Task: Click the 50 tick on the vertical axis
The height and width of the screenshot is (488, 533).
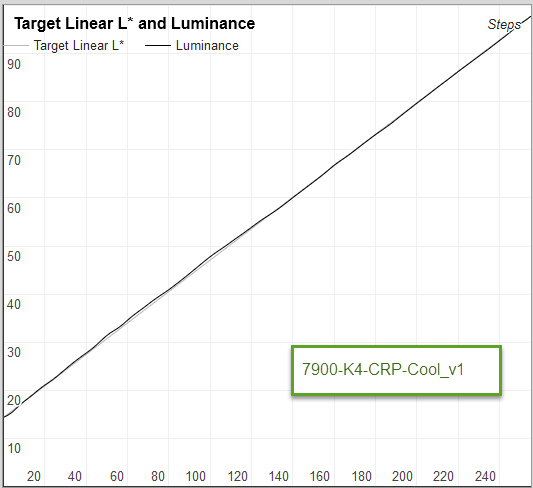Action: [14, 256]
